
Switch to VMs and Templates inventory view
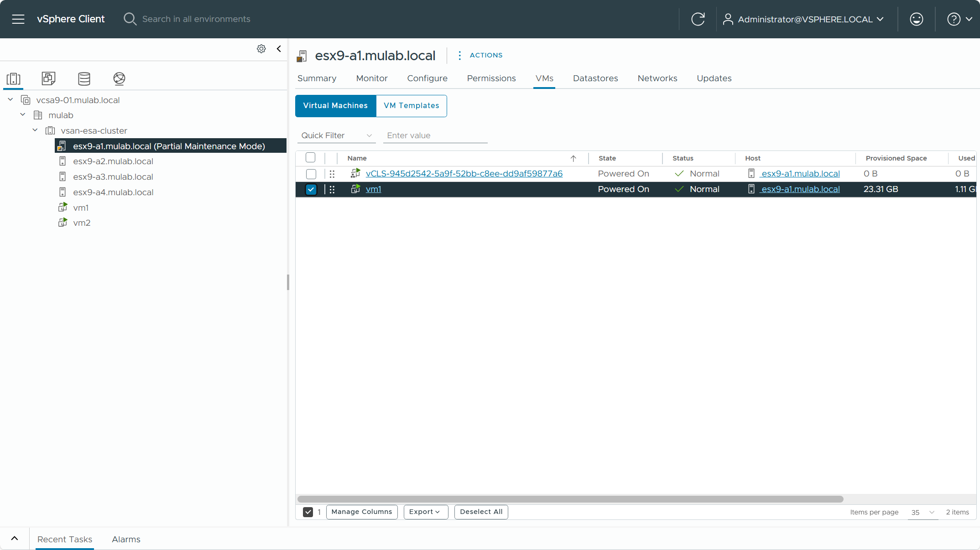pos(48,78)
